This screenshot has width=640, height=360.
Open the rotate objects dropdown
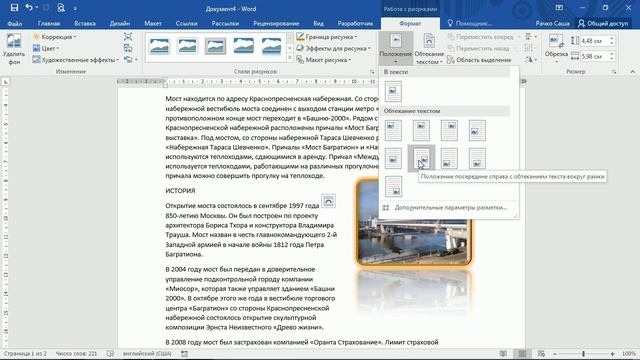(530, 60)
